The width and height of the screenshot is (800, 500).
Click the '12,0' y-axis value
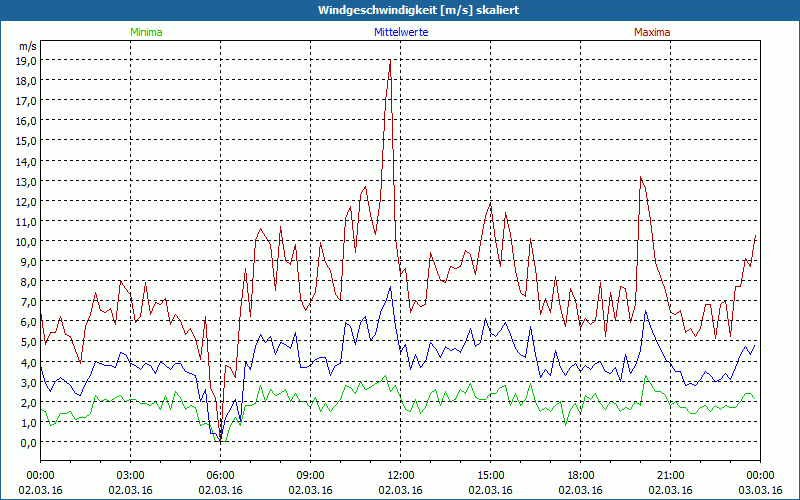click(26, 202)
